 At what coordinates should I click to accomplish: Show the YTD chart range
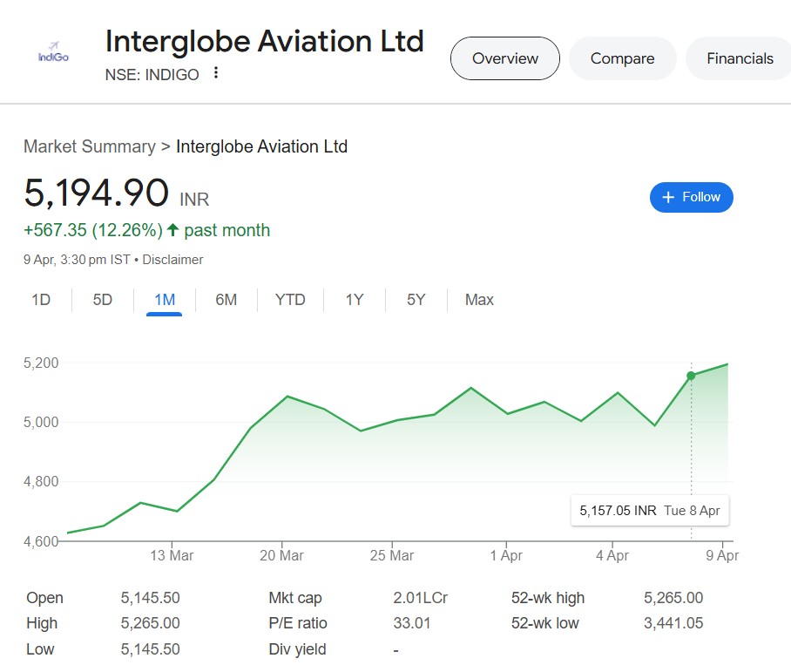(x=290, y=300)
